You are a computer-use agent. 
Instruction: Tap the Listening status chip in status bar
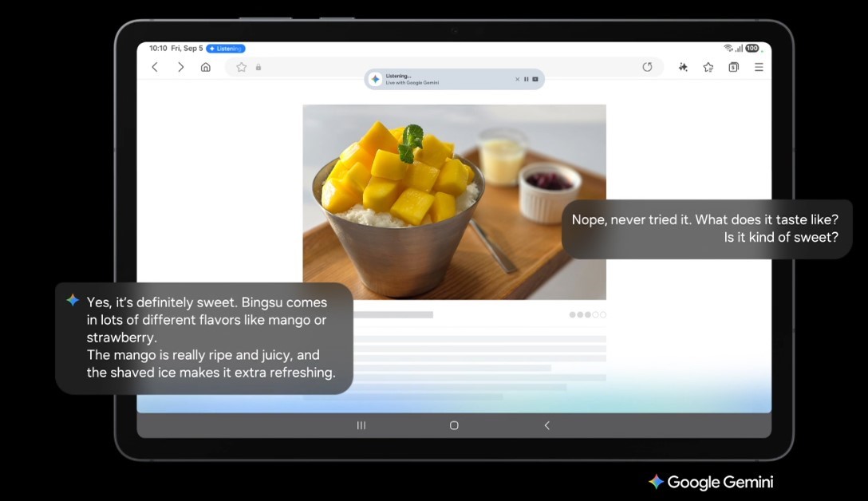[226, 49]
